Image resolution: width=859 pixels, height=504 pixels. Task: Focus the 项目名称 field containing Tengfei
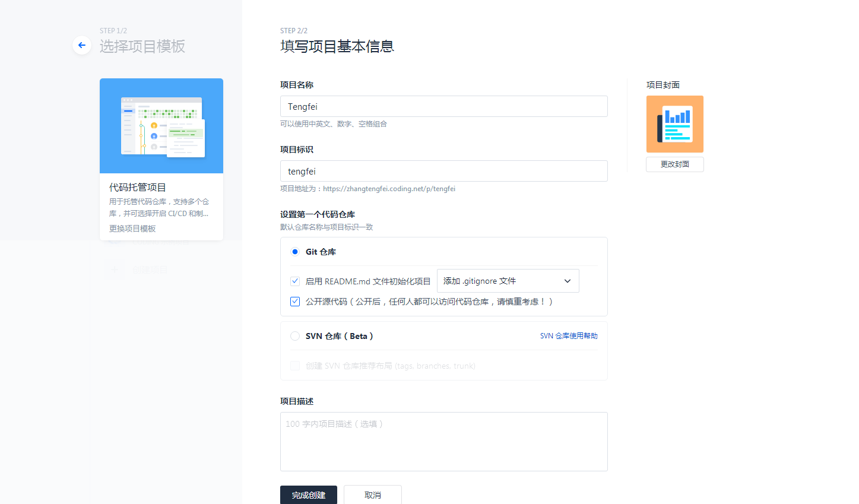444,106
